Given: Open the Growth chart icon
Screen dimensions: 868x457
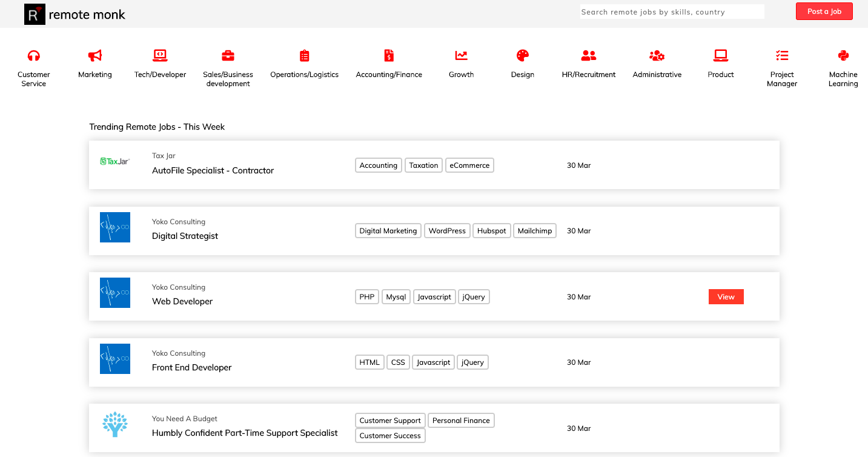Looking at the screenshot, I should pos(462,56).
